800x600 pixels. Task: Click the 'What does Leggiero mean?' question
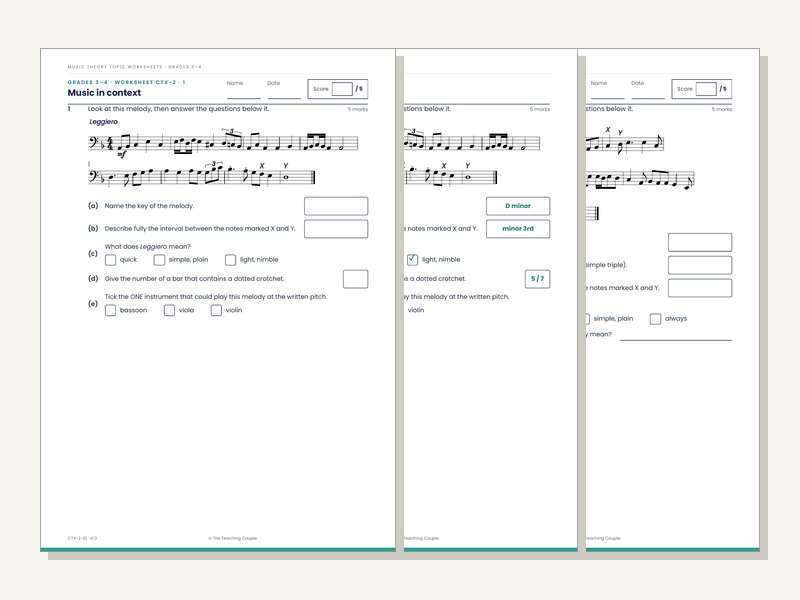tap(147, 247)
